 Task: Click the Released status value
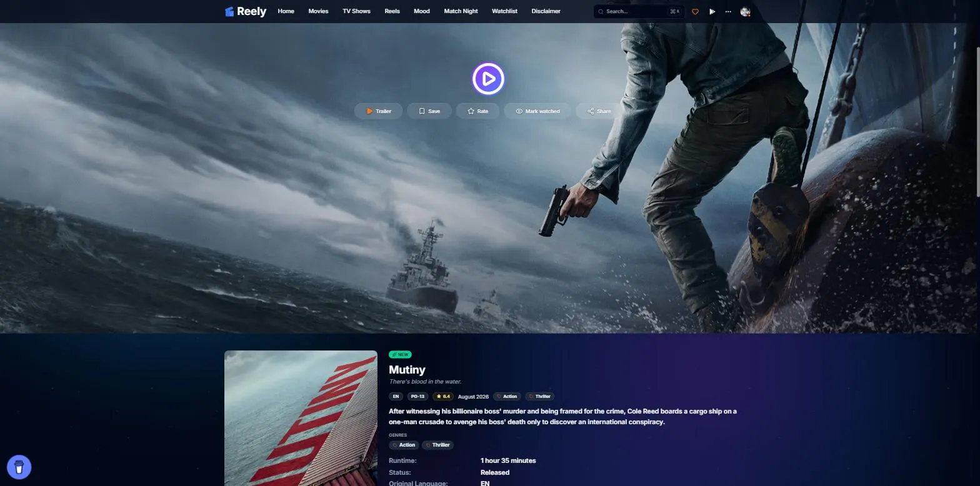tap(495, 472)
